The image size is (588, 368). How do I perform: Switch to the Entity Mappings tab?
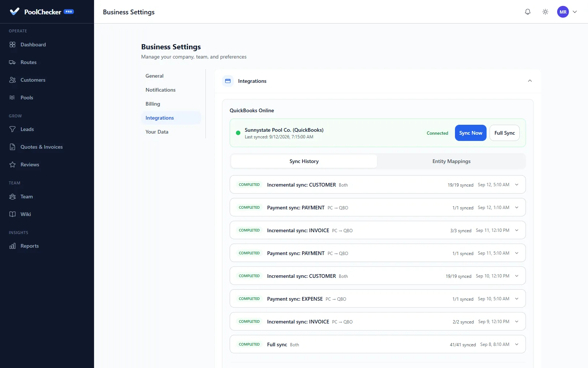click(x=451, y=161)
